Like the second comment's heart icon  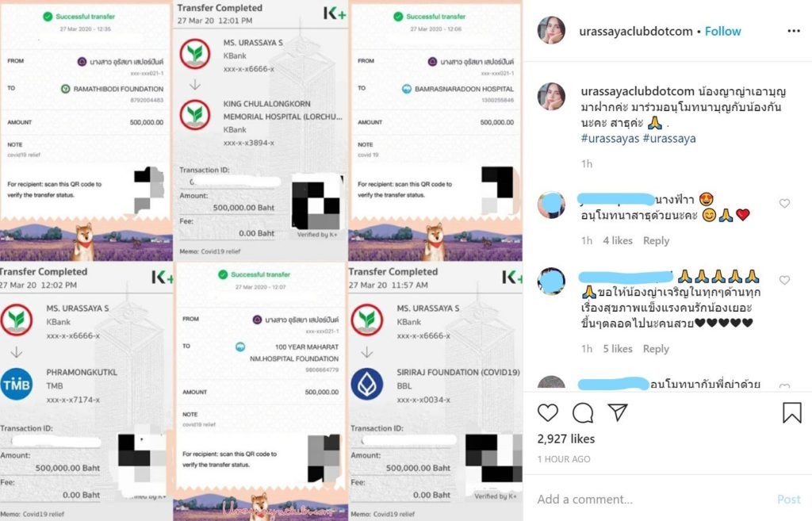pyautogui.click(x=784, y=280)
